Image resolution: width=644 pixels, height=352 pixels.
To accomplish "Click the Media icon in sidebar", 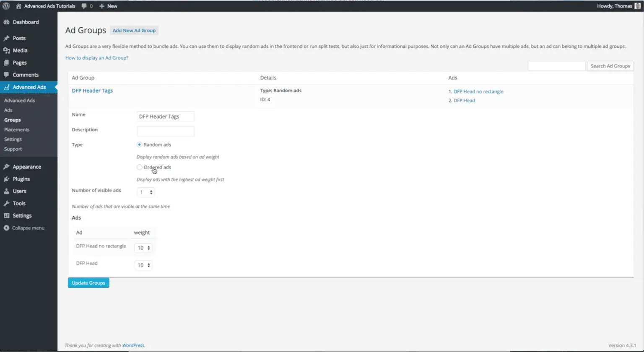I will 6,50.
